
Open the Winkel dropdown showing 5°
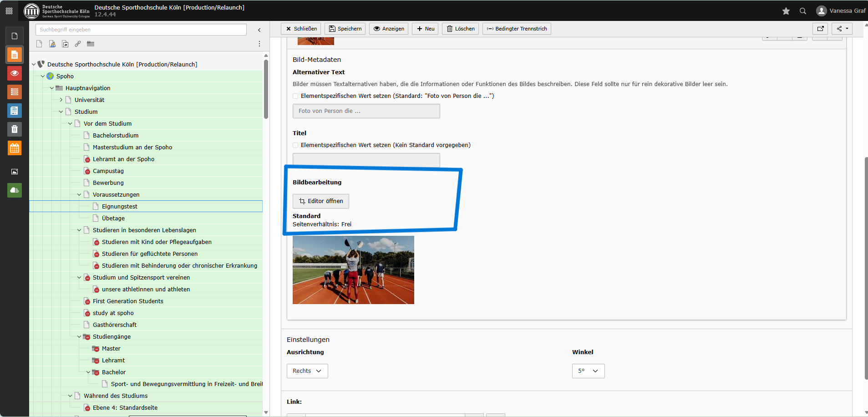tap(588, 371)
